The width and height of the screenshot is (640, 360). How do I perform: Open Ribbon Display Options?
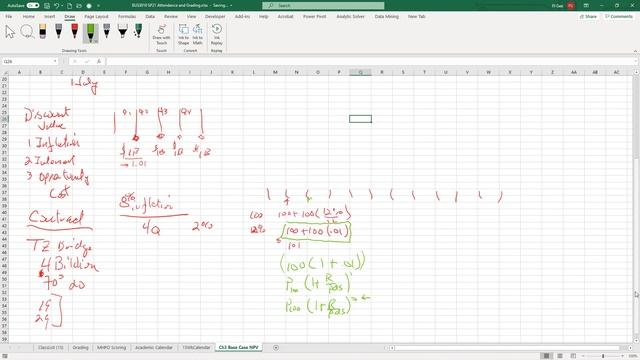pos(586,6)
